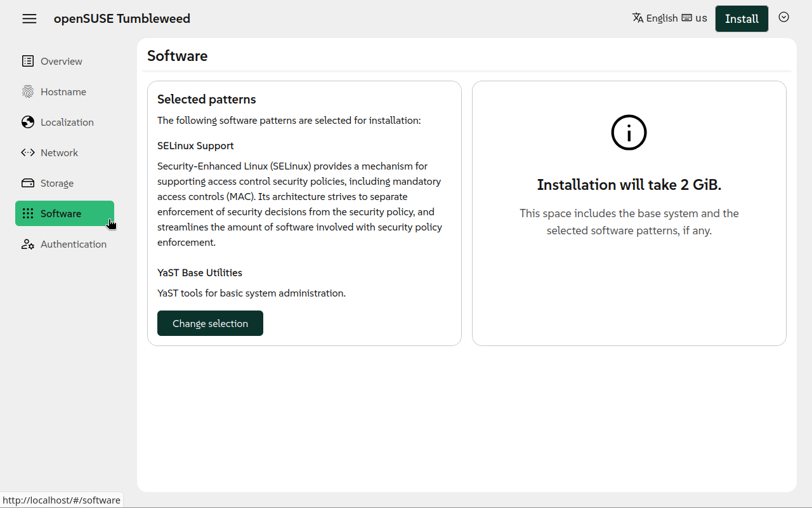This screenshot has width=812, height=508.
Task: Open English us language settings
Action: coord(669,18)
